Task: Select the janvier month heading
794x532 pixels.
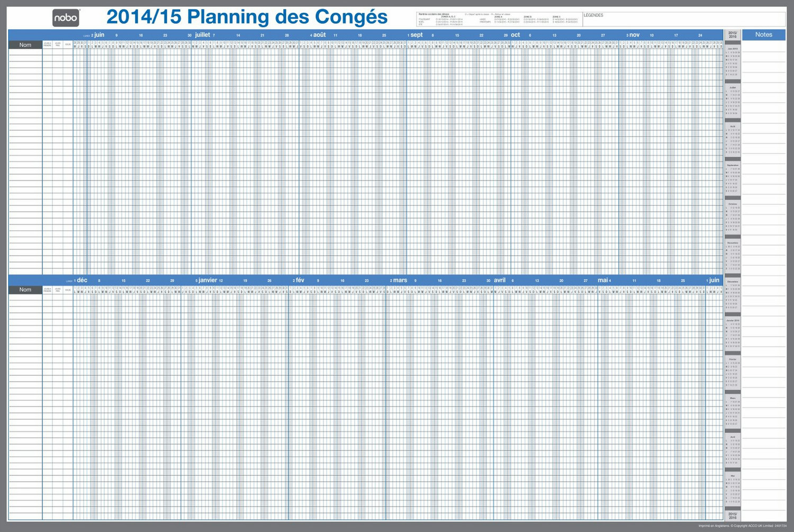Action: pyautogui.click(x=207, y=281)
